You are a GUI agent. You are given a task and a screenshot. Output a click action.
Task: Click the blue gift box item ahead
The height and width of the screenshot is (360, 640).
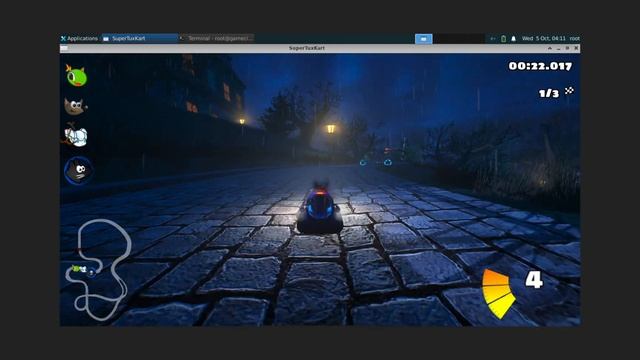tap(388, 162)
